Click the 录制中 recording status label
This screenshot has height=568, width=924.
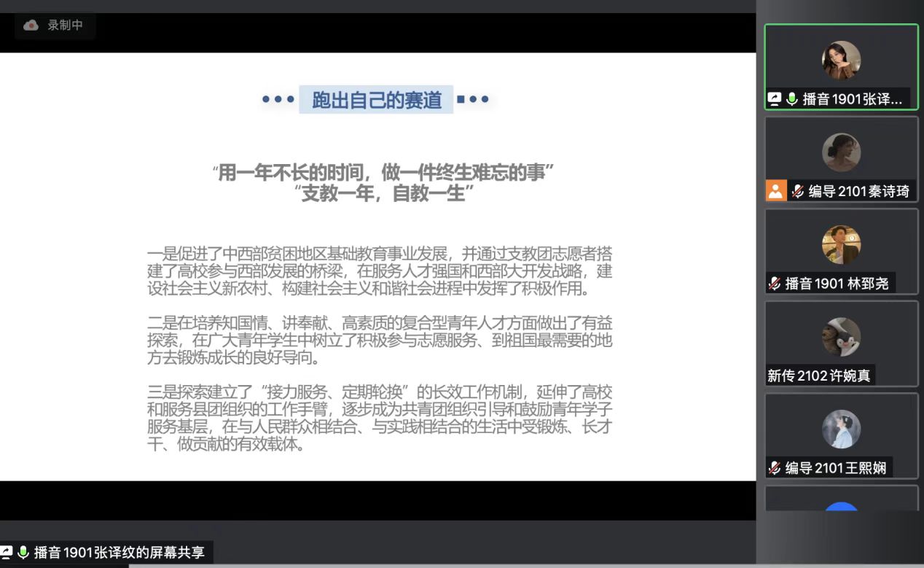[66, 26]
